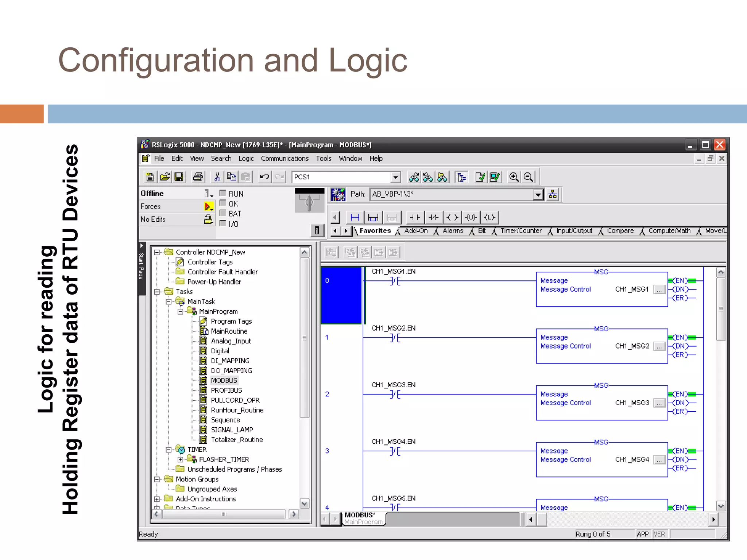Insert Examine Off contact instruction

click(x=434, y=218)
